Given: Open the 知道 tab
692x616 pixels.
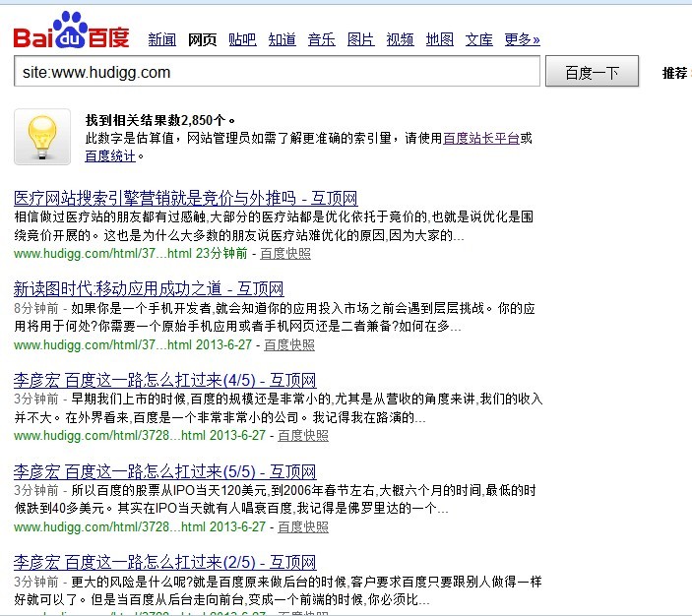Looking at the screenshot, I should coord(282,40).
